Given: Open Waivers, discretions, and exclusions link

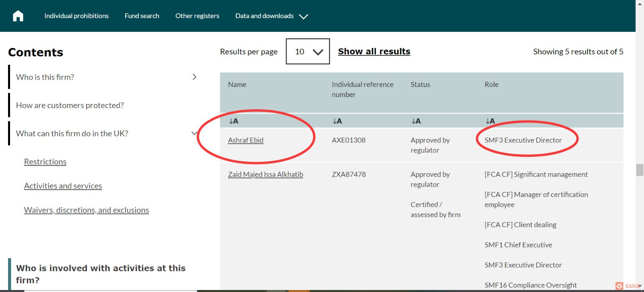Looking at the screenshot, I should [87, 210].
